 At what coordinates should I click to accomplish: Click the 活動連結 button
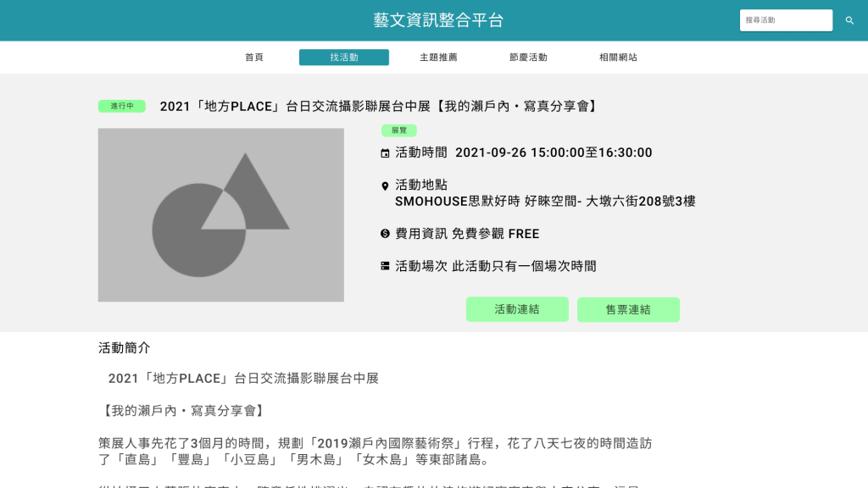(x=517, y=309)
